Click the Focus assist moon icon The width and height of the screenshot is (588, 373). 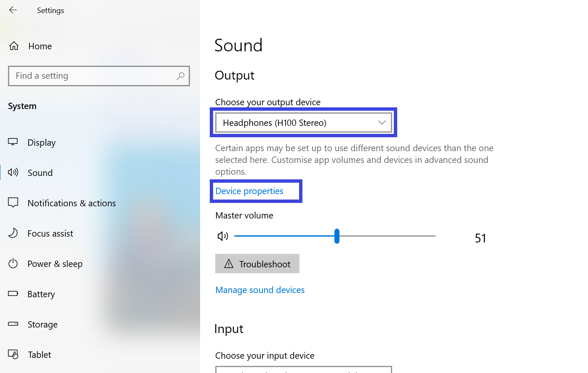click(13, 233)
